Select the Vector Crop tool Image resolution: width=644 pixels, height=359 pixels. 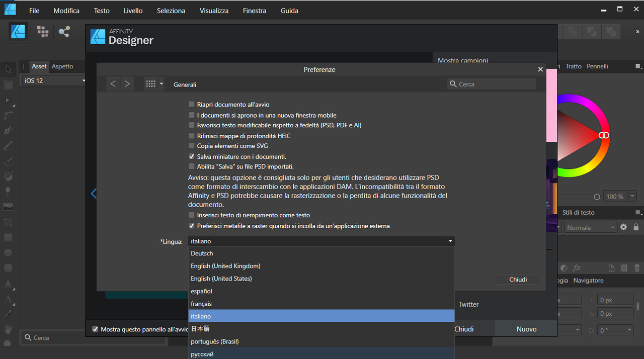click(8, 222)
